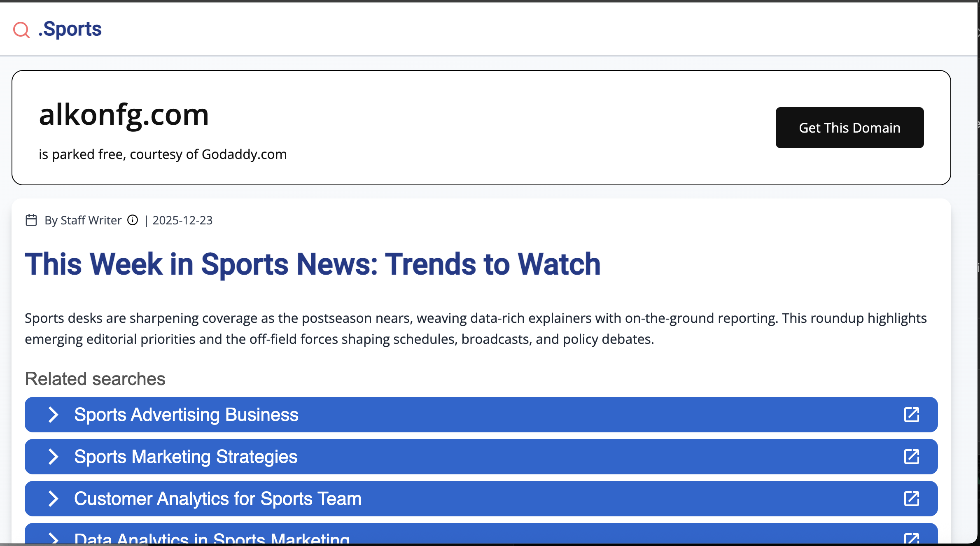Open external link icon on Sports Marketing Strategies
Image resolution: width=980 pixels, height=546 pixels.
click(x=911, y=457)
